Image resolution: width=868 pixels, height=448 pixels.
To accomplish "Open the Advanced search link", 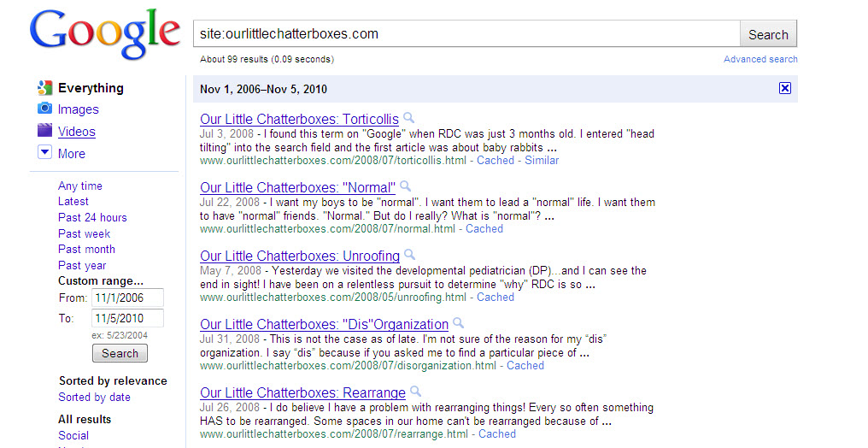I will pos(760,59).
